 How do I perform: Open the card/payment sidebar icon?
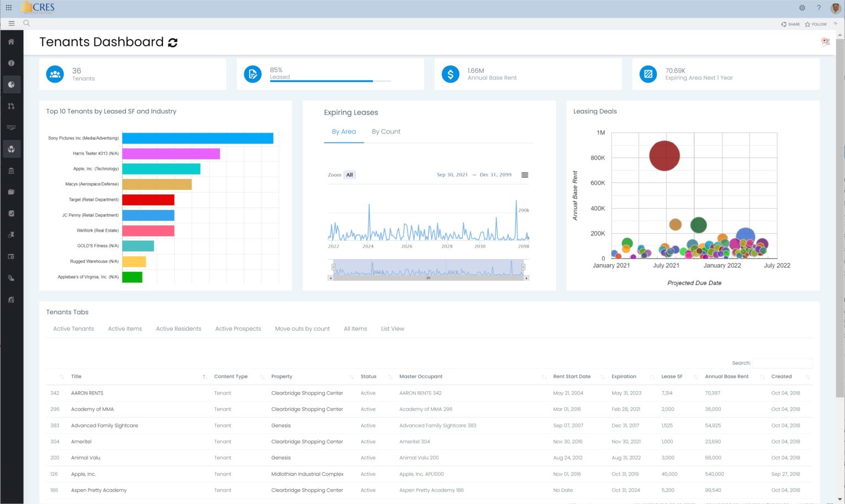click(11, 256)
